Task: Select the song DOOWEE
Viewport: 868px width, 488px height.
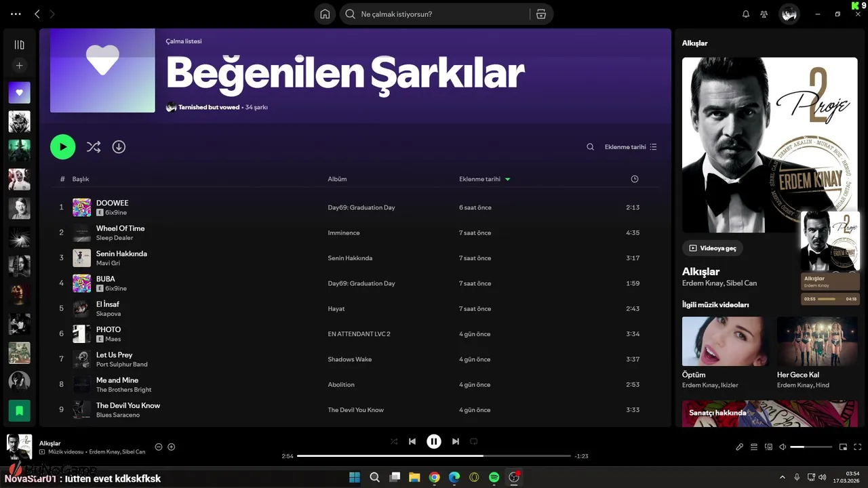Action: coord(112,203)
